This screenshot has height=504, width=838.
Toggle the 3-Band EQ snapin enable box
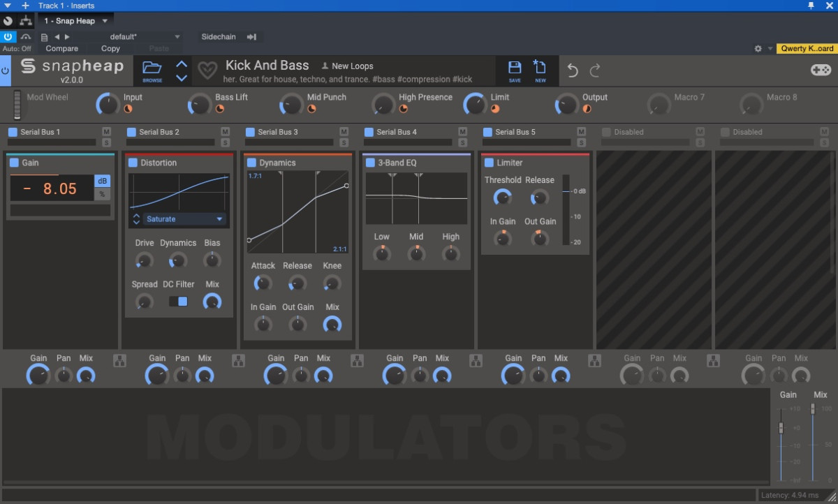[370, 163]
